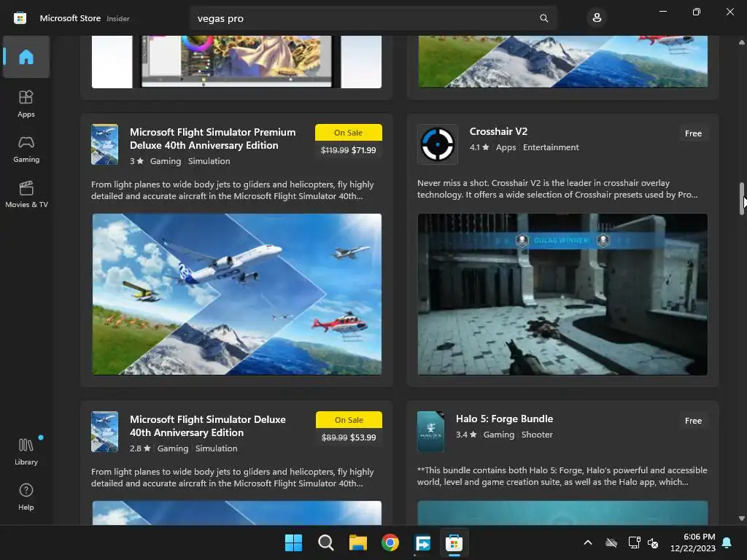Open Halo 5: Forge Bundle title

[505, 419]
